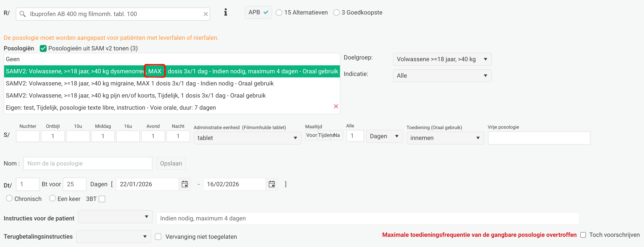This screenshot has width=644, height=247.
Task: Open the end date calendar picker
Action: (271, 184)
